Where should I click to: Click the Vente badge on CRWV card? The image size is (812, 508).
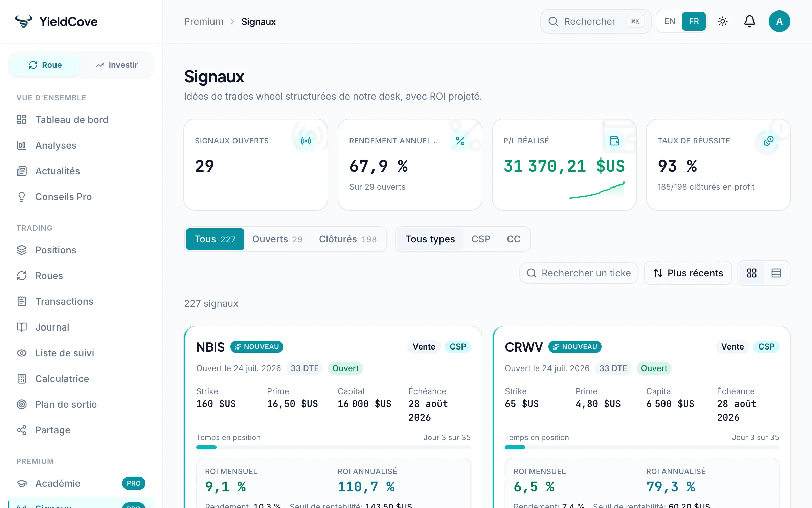(x=732, y=347)
